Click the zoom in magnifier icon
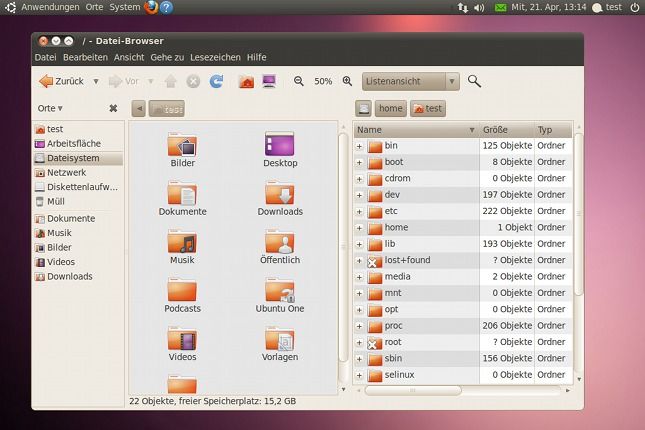This screenshot has height=430, width=645. [347, 81]
